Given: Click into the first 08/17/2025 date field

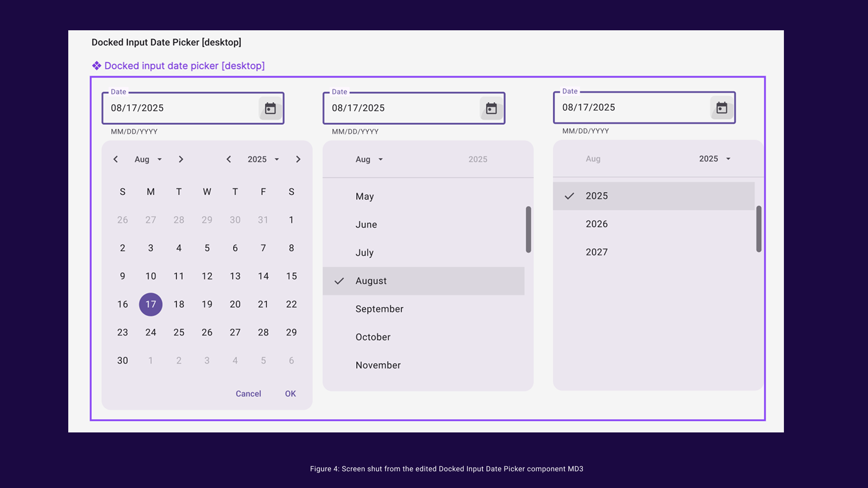Looking at the screenshot, I should point(181,108).
